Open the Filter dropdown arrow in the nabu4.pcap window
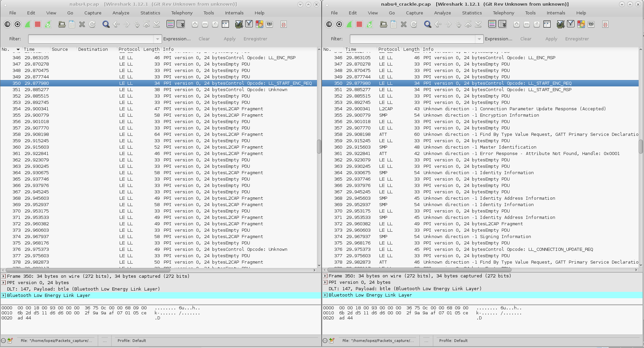The image size is (644, 348). click(158, 39)
